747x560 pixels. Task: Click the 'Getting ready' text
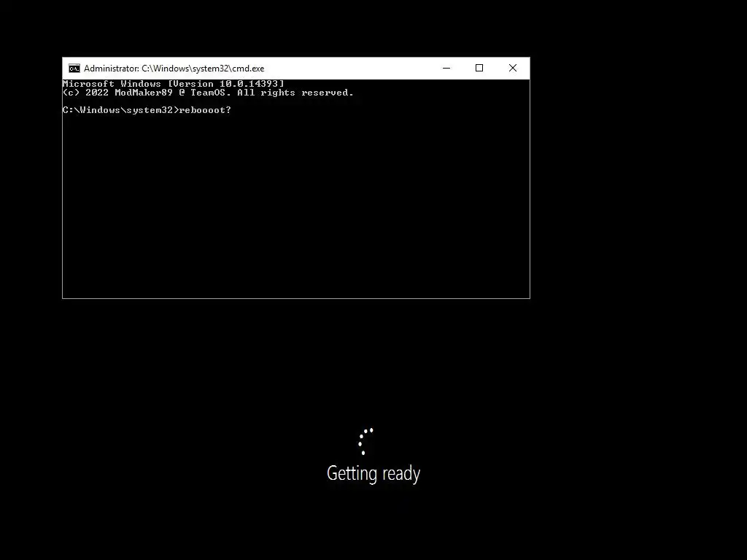click(373, 473)
